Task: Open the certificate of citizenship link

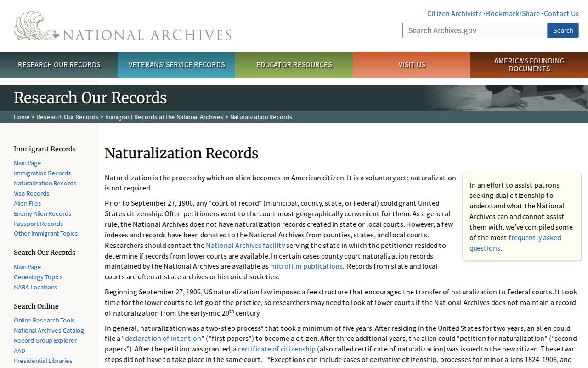Action: tap(277, 349)
